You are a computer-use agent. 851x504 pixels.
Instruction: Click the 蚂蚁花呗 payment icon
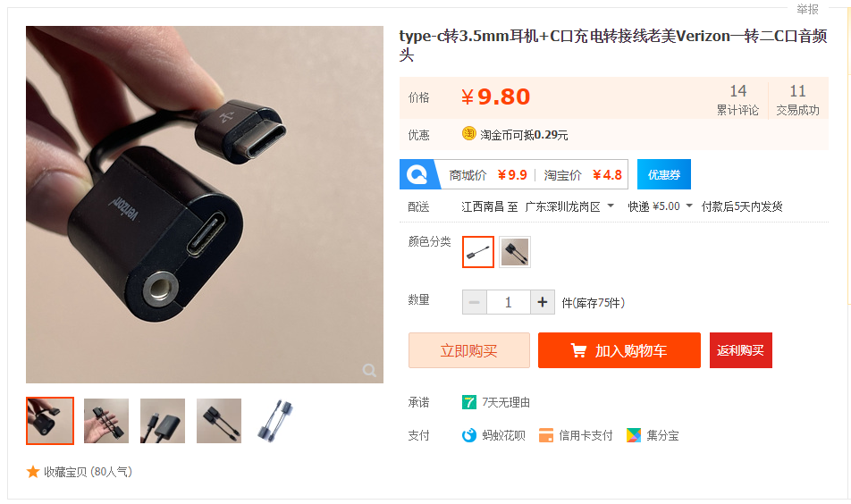[x=469, y=435]
